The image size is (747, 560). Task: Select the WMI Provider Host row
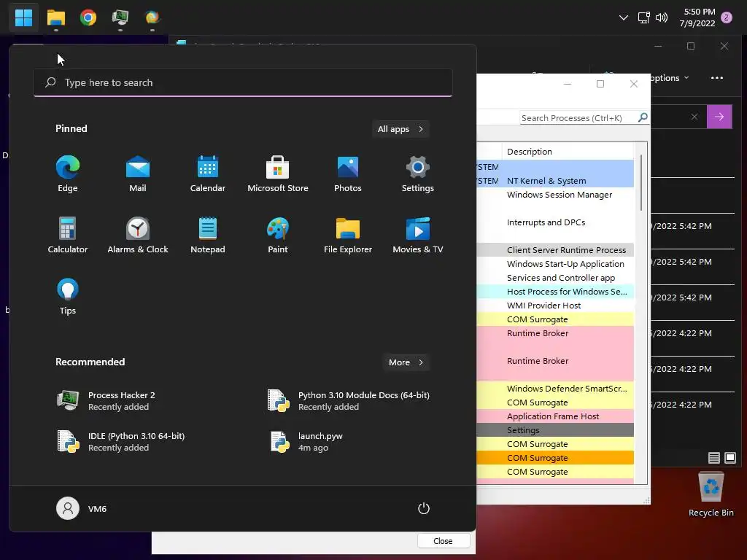click(555, 306)
